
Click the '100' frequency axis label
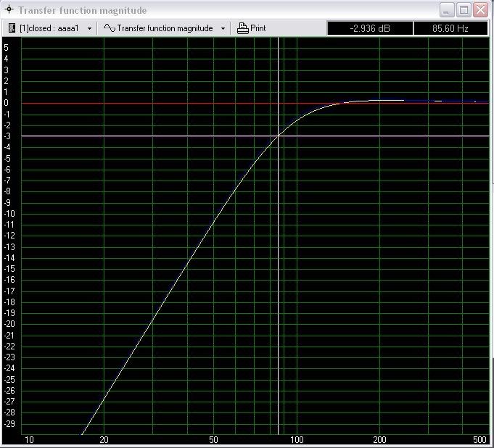pos(297,440)
